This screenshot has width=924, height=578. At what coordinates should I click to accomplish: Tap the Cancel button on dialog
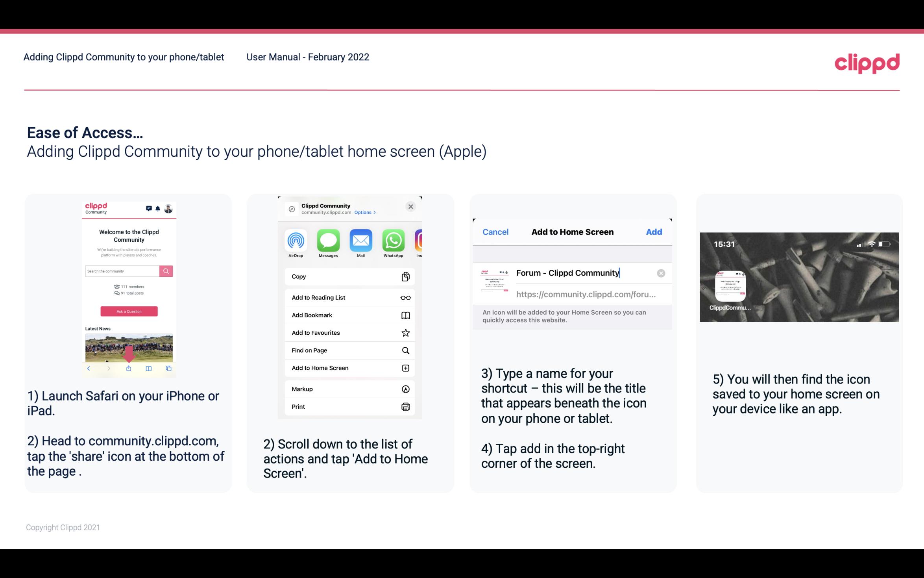[495, 232]
